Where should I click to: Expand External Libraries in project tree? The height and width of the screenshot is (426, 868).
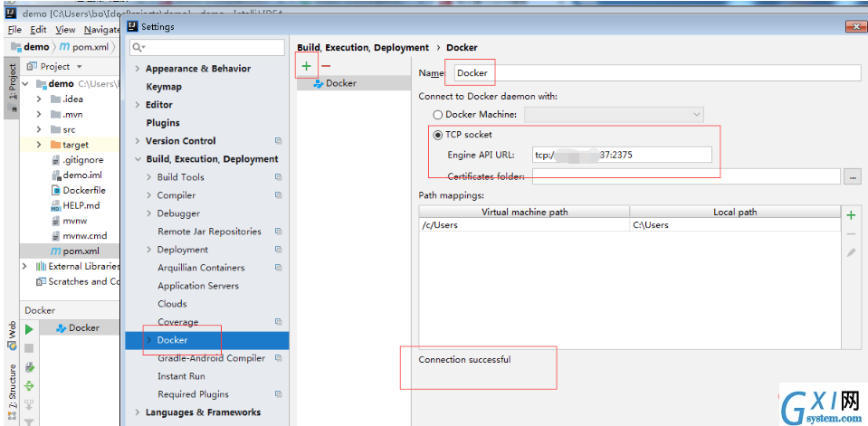click(x=24, y=266)
